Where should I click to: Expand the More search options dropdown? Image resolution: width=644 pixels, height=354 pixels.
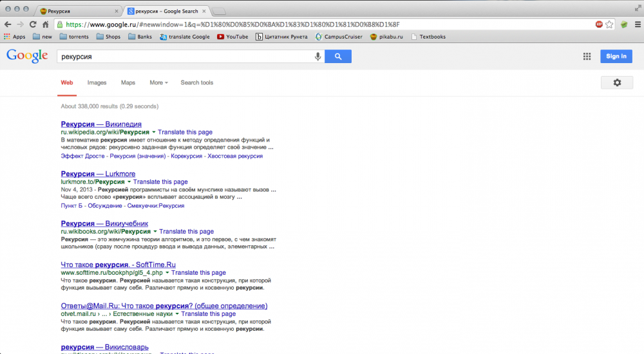158,82
